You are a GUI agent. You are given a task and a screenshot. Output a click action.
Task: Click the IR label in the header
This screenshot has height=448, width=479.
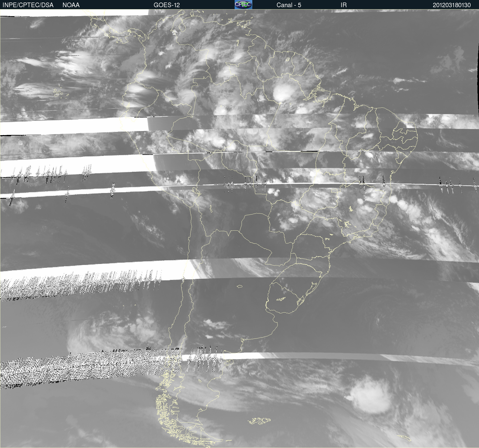tap(343, 5)
